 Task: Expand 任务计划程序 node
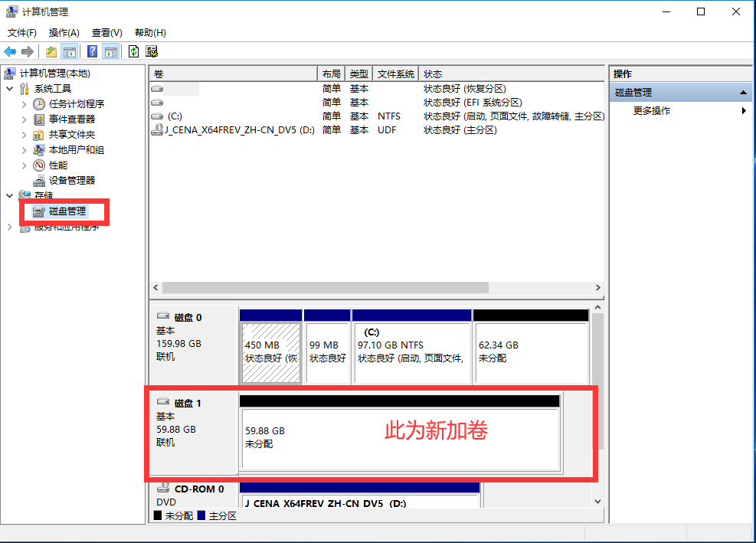pos(24,104)
